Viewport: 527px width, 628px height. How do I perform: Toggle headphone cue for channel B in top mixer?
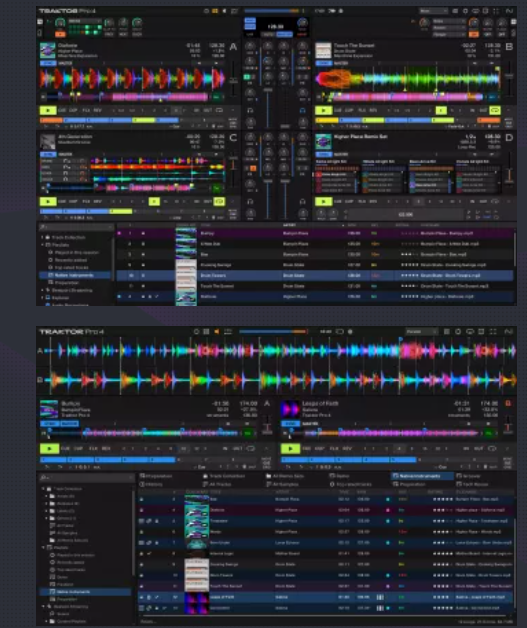point(303,111)
